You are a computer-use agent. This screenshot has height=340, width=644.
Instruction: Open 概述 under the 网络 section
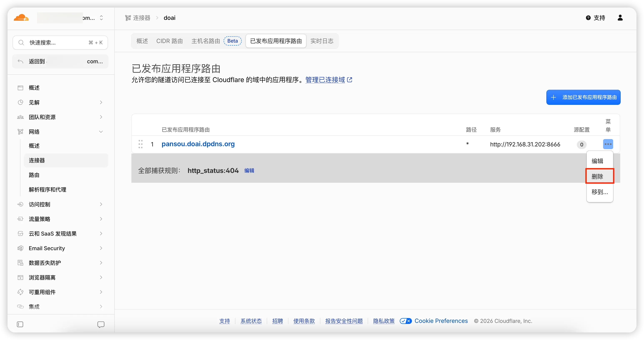click(x=66, y=146)
